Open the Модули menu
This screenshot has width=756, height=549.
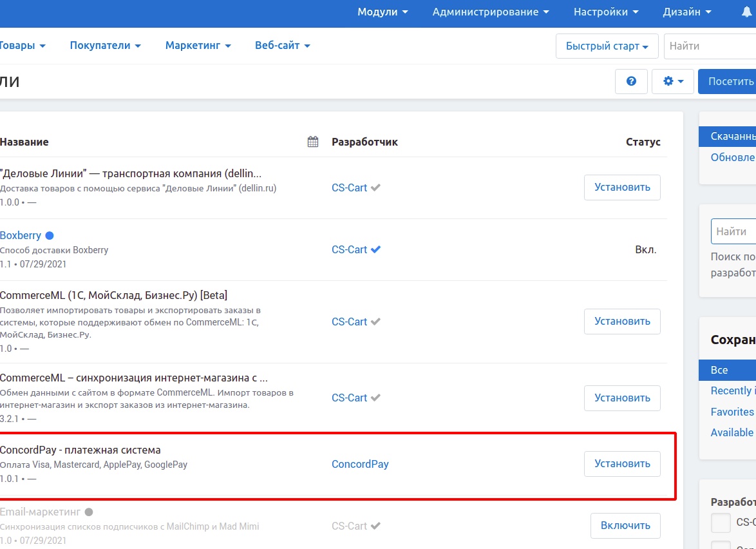383,12
